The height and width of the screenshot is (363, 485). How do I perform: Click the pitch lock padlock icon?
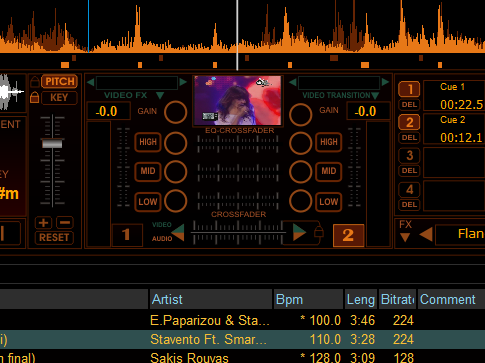point(35,82)
